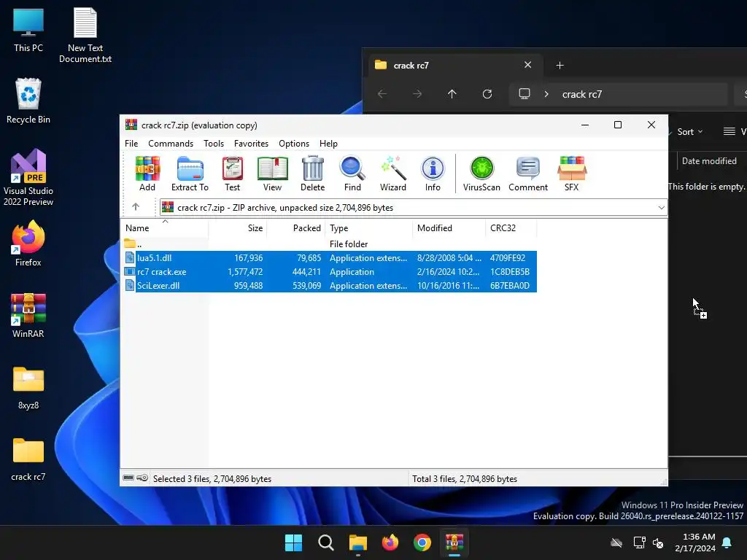Open the Commands menu
747x560 pixels.
coord(171,144)
